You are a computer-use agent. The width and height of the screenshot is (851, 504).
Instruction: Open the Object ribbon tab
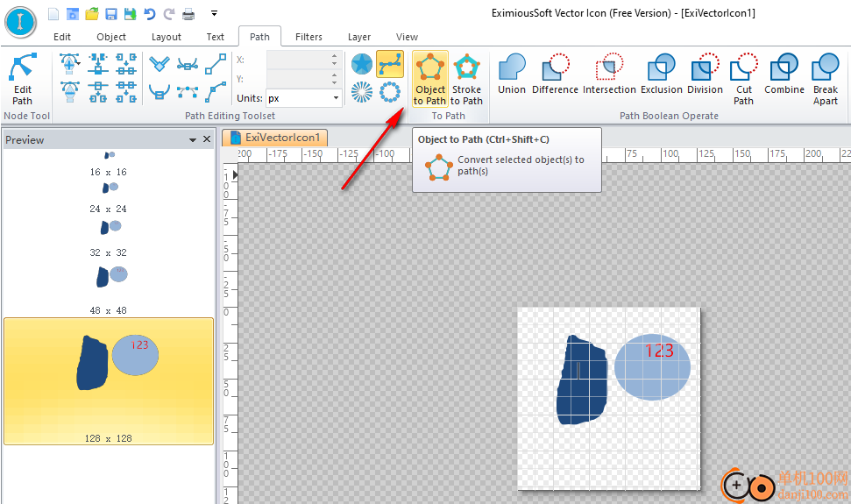pos(111,37)
